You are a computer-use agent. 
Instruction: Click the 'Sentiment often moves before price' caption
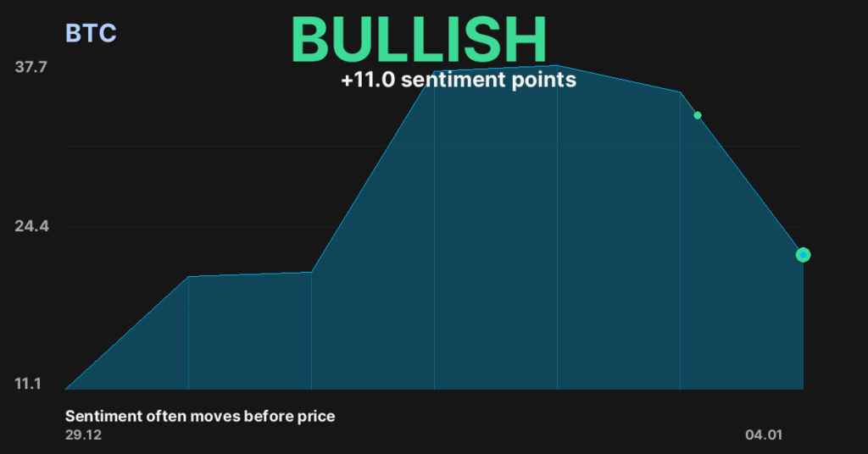pos(200,416)
